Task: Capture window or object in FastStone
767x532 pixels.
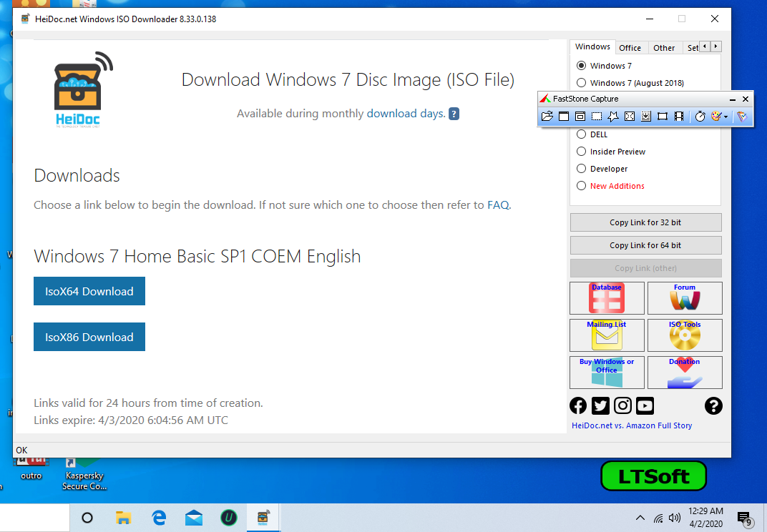Action: click(580, 117)
